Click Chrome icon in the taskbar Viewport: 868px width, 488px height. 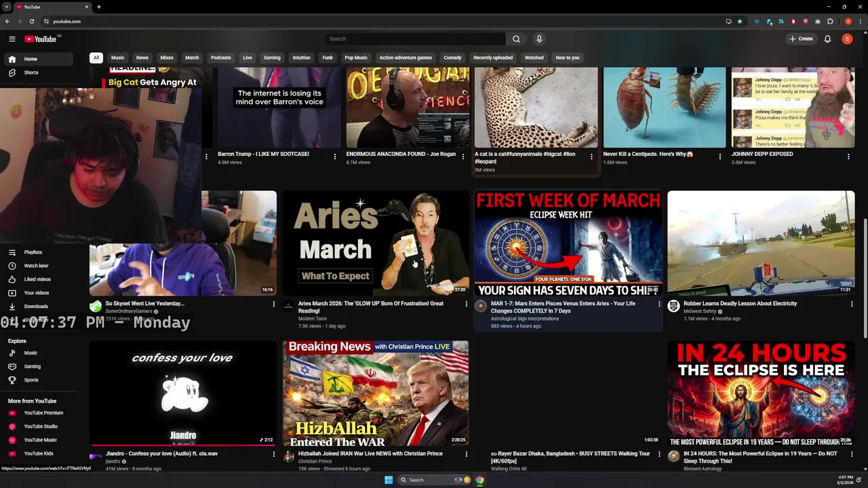(x=479, y=480)
